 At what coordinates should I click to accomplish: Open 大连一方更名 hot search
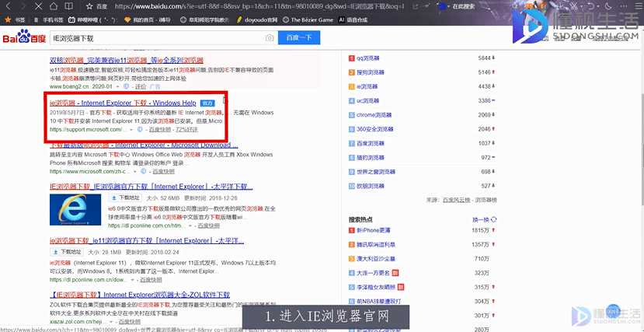coord(373,273)
